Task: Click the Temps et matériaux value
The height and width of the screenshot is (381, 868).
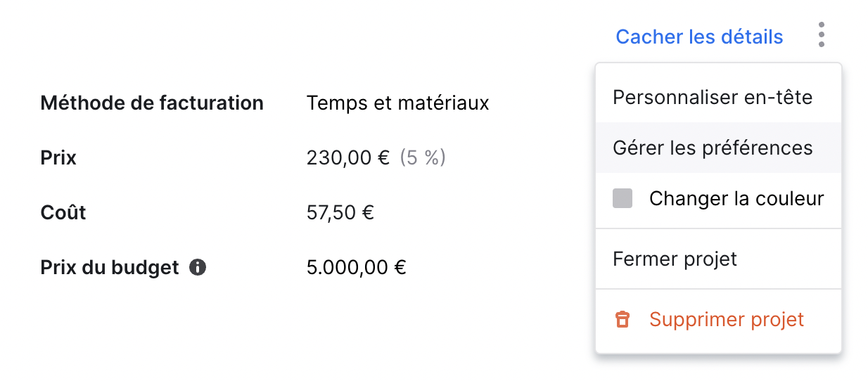Action: coord(397,103)
